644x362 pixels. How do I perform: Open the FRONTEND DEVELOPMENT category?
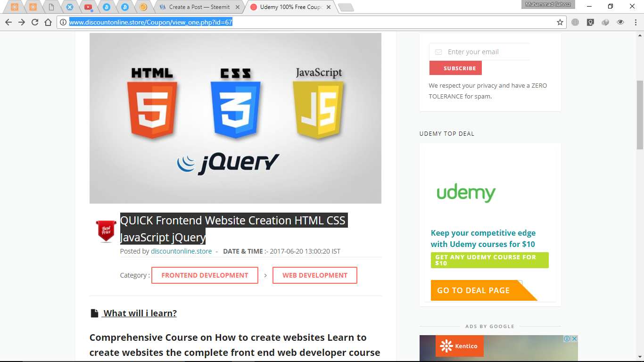click(205, 275)
